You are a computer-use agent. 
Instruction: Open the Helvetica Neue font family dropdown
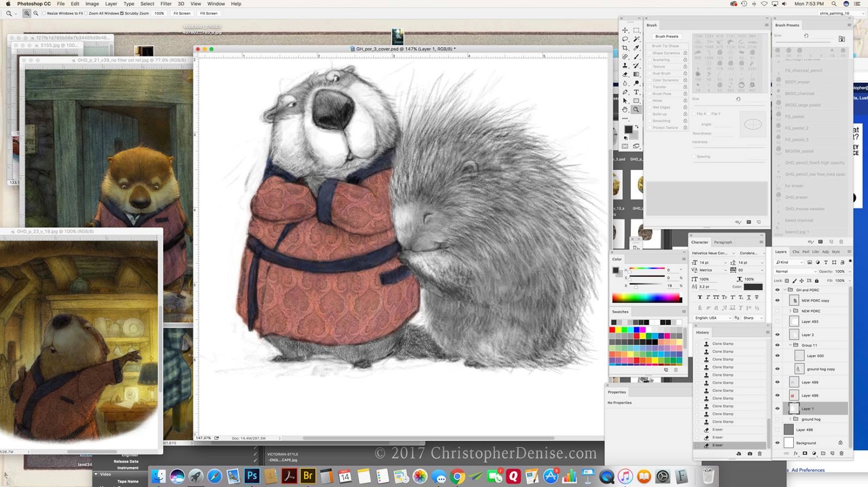pos(713,253)
